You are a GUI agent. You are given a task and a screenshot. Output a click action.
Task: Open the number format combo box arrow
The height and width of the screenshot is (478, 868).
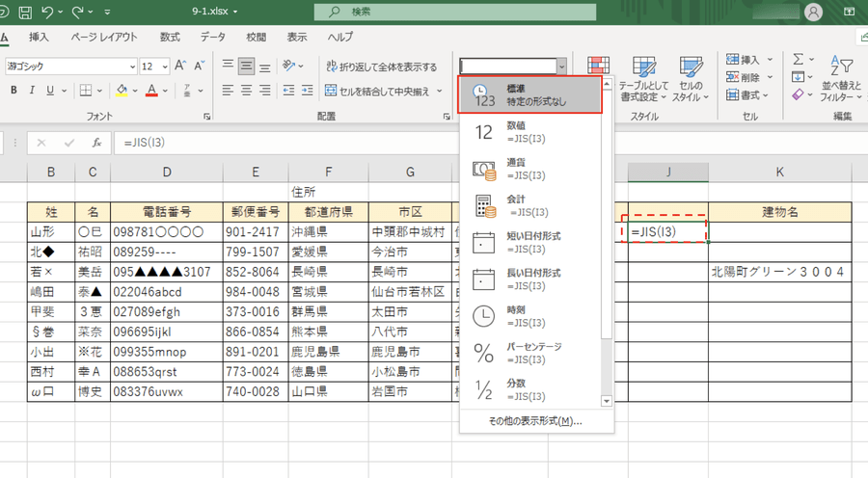tap(562, 66)
